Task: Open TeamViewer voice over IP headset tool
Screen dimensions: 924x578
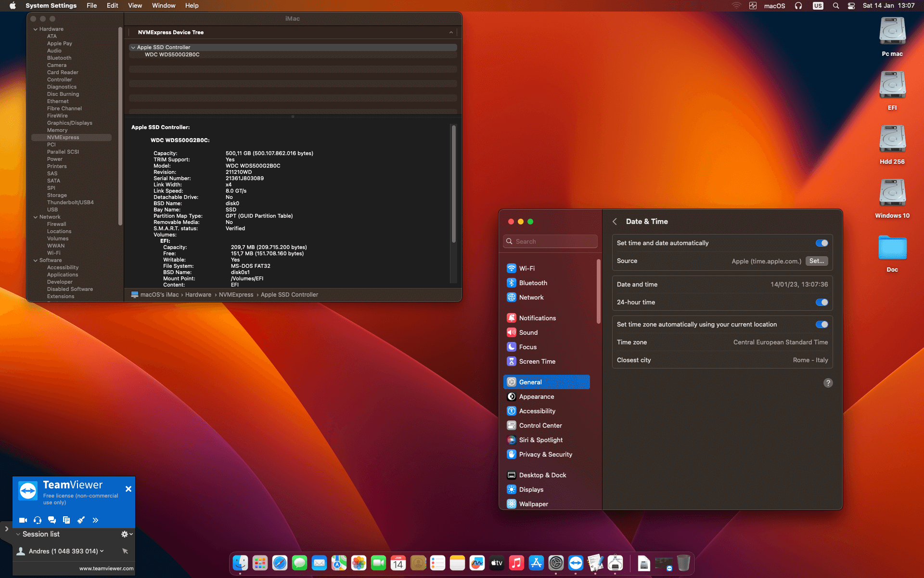Action: 37,520
